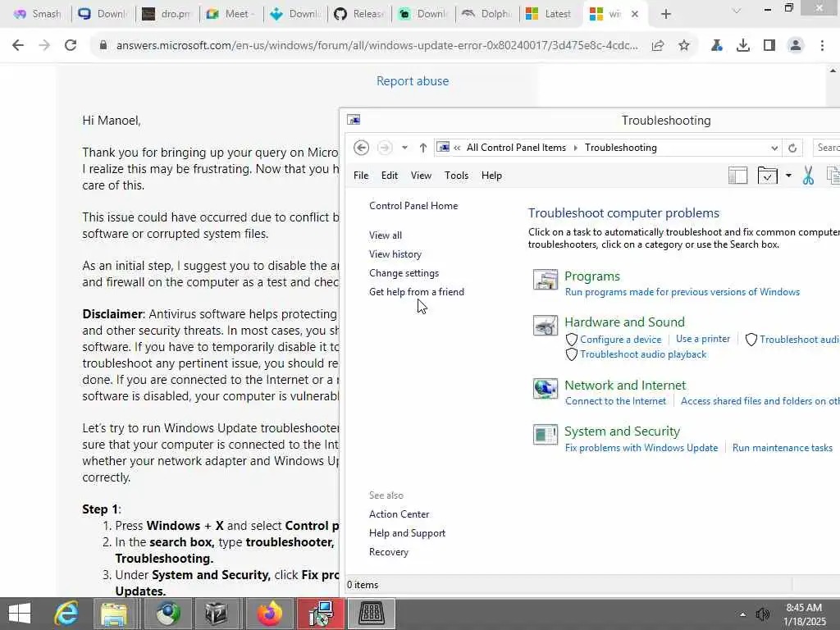Switch to the Dolphin tab
The image size is (840, 630).
pyautogui.click(x=487, y=14)
